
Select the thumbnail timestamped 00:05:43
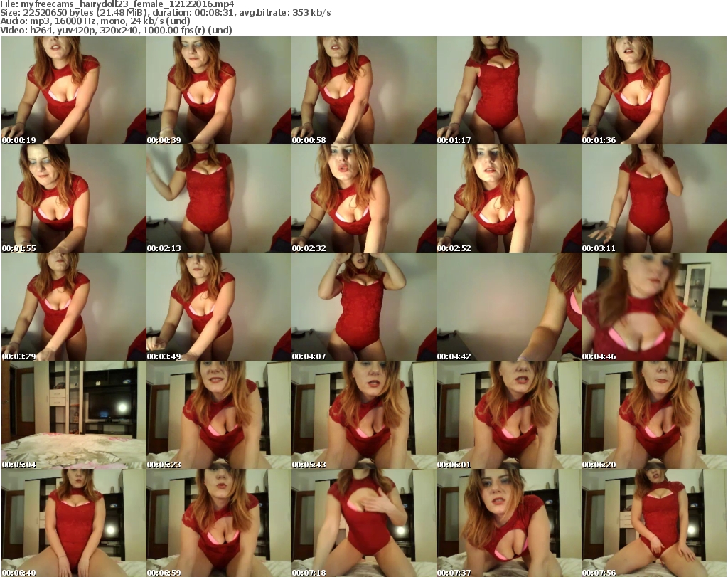(x=363, y=415)
